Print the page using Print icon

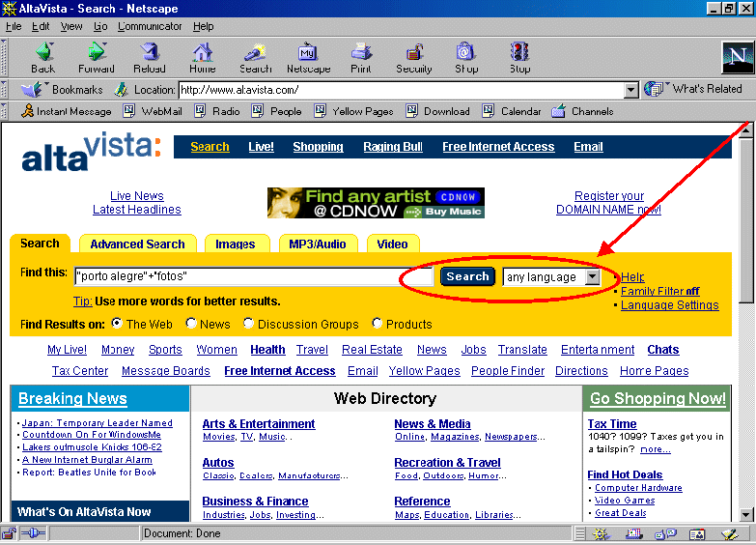361,57
